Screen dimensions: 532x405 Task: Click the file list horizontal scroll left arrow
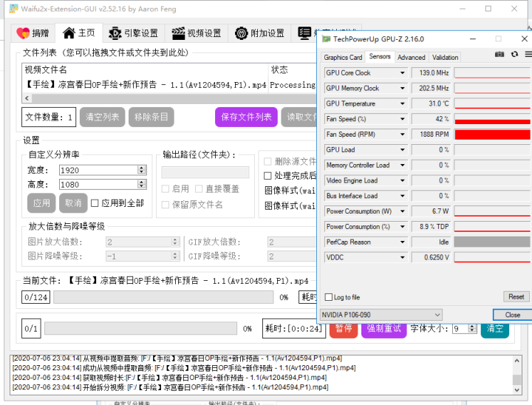[27, 98]
